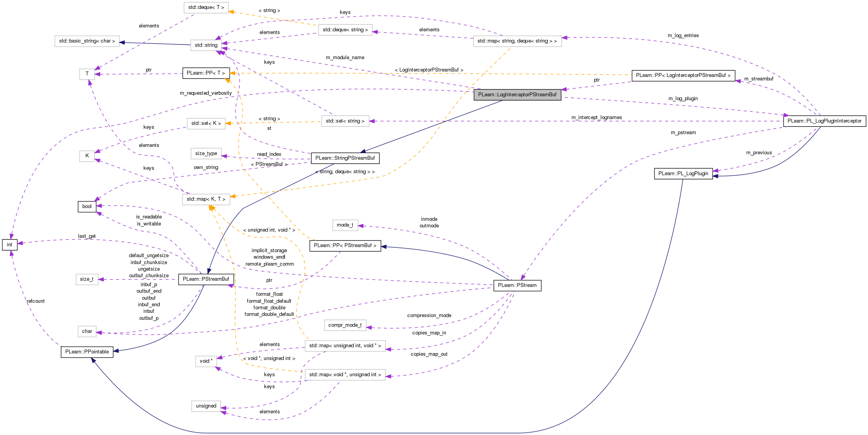Select the format_double_default label
This screenshot has width=868, height=435.
[269, 314]
